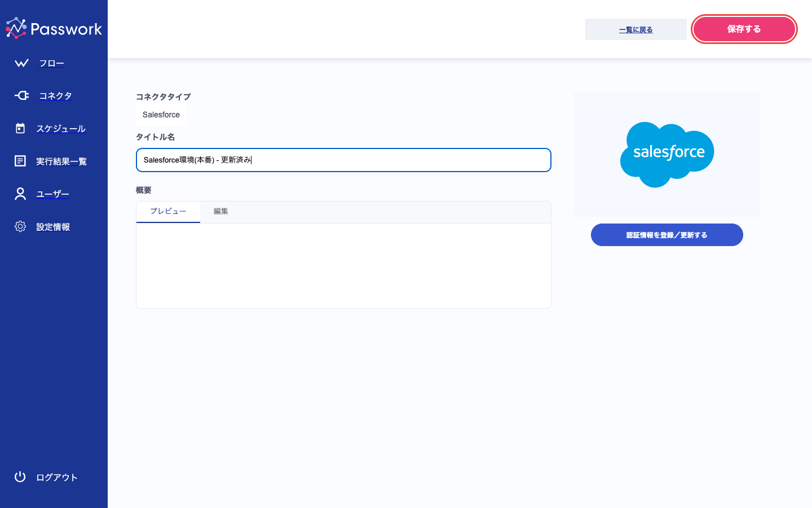Click the Salesforce connector type value

click(161, 115)
